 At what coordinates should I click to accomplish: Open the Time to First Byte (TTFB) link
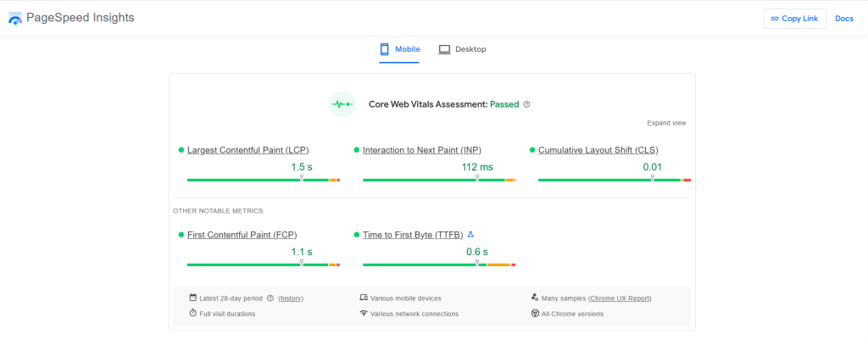(x=413, y=235)
